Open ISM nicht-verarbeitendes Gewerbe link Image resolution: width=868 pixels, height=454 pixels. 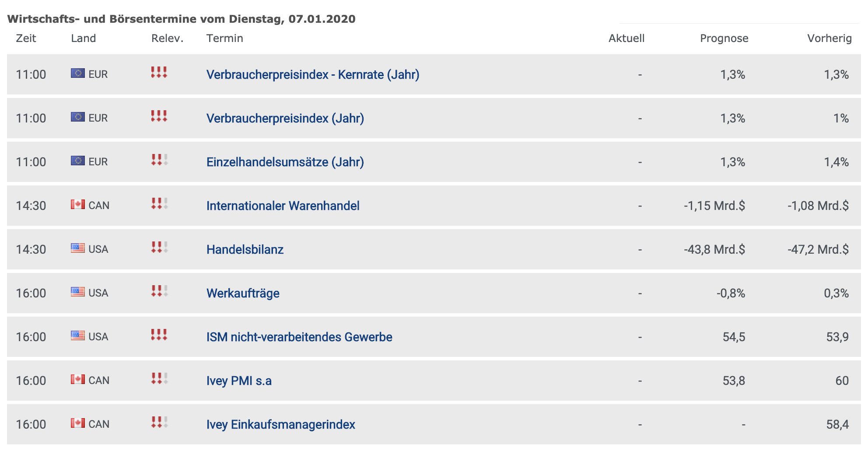299,337
